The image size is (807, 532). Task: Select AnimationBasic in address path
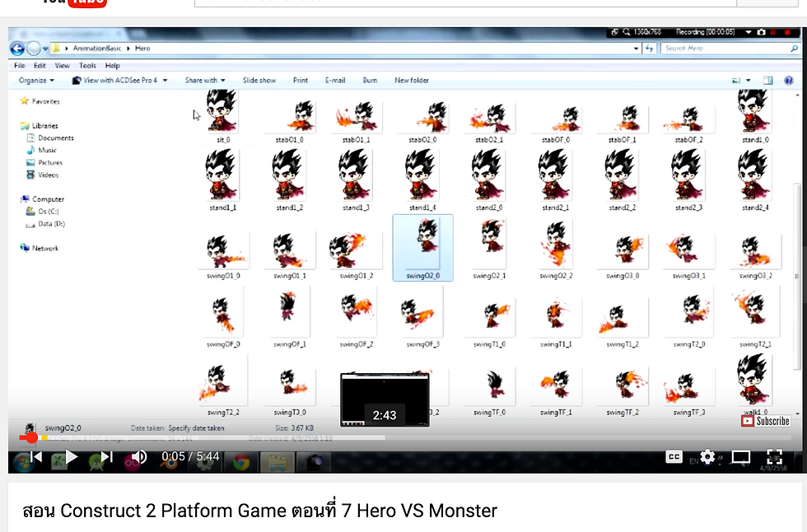click(x=97, y=49)
